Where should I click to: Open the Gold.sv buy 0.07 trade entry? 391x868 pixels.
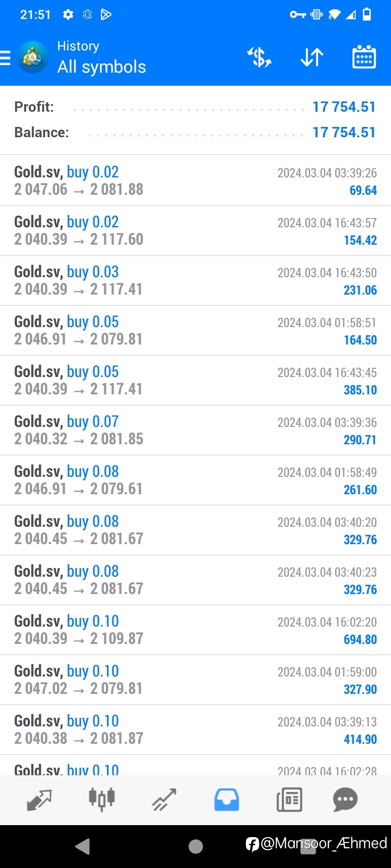195,430
